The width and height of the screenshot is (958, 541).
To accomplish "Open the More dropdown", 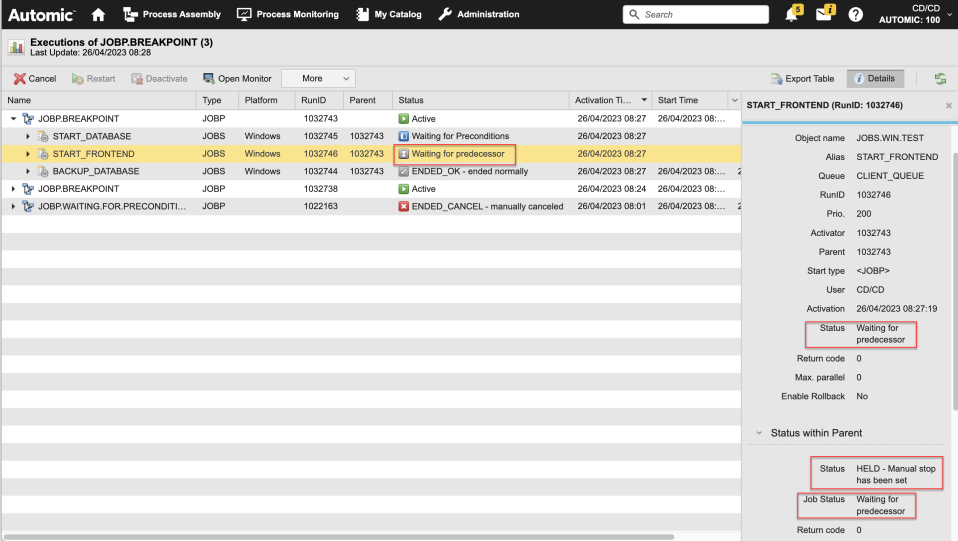I will point(318,78).
